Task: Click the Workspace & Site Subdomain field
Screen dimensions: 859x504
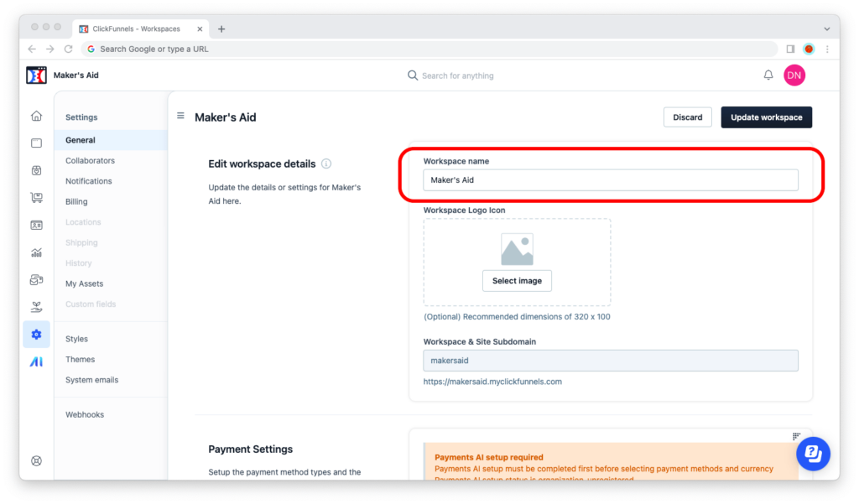Action: (611, 361)
